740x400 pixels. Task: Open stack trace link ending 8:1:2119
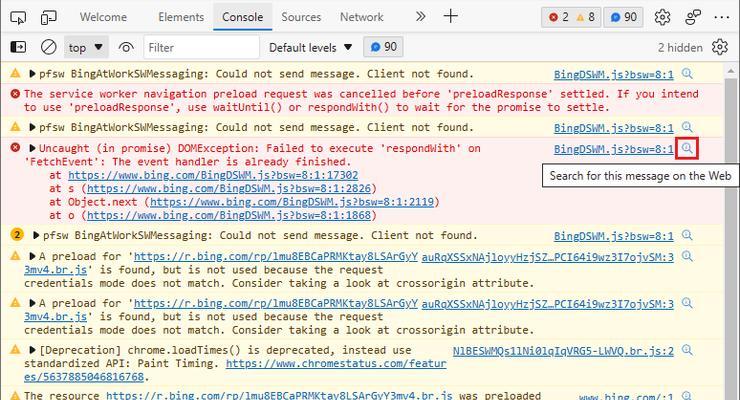(x=292, y=202)
